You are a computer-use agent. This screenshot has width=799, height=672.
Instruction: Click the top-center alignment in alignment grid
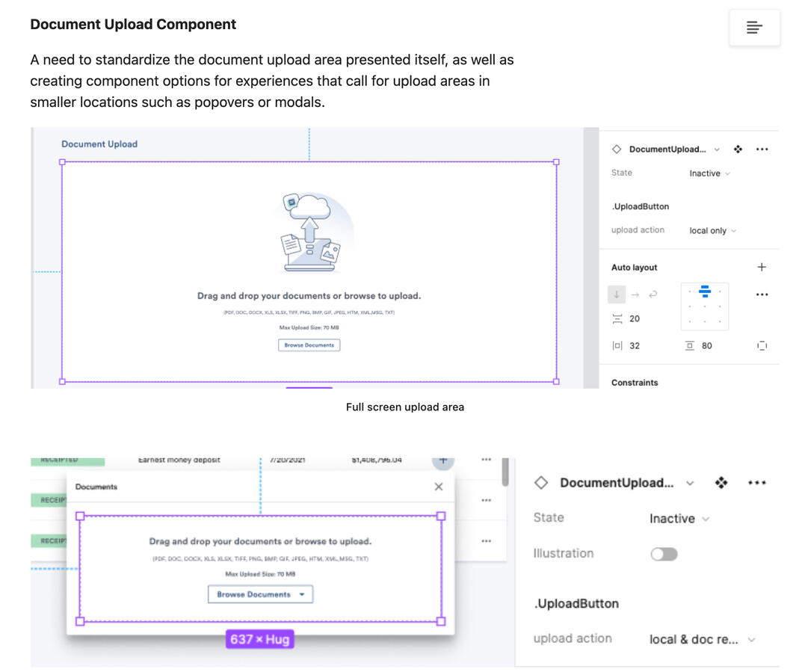[x=704, y=292]
